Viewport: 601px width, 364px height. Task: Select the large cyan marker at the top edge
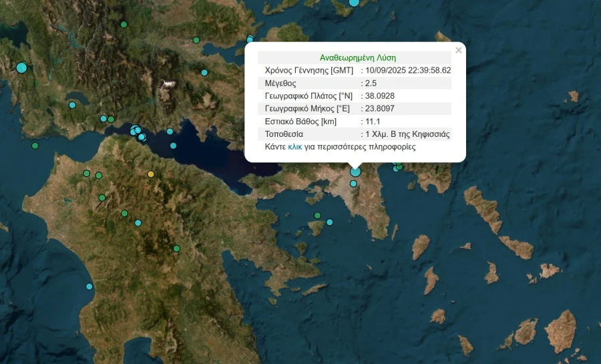point(354,3)
